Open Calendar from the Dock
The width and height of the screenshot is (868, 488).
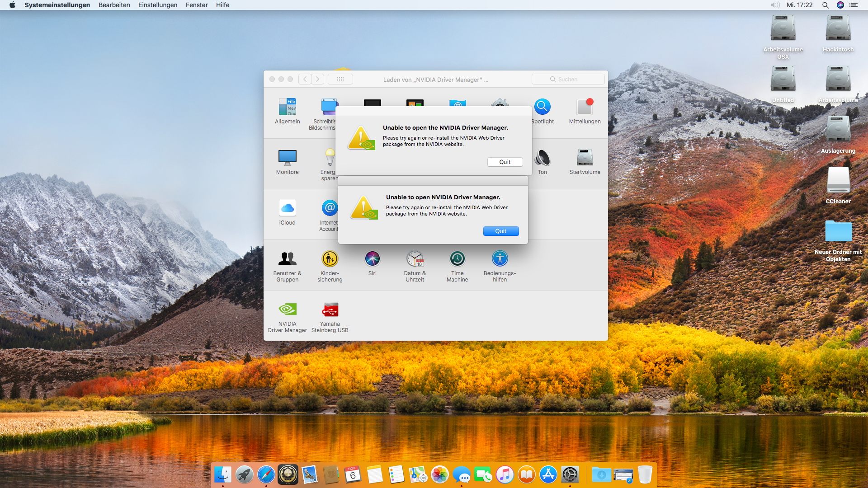(x=353, y=475)
